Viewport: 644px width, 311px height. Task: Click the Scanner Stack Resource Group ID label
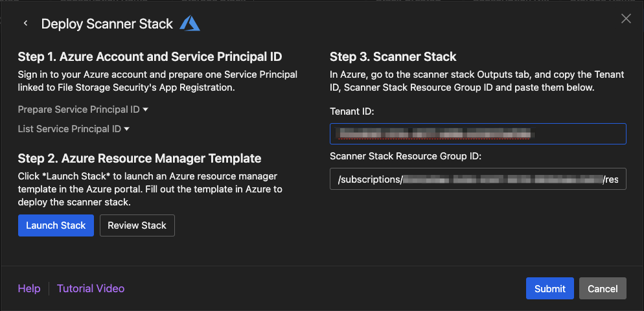[405, 155]
